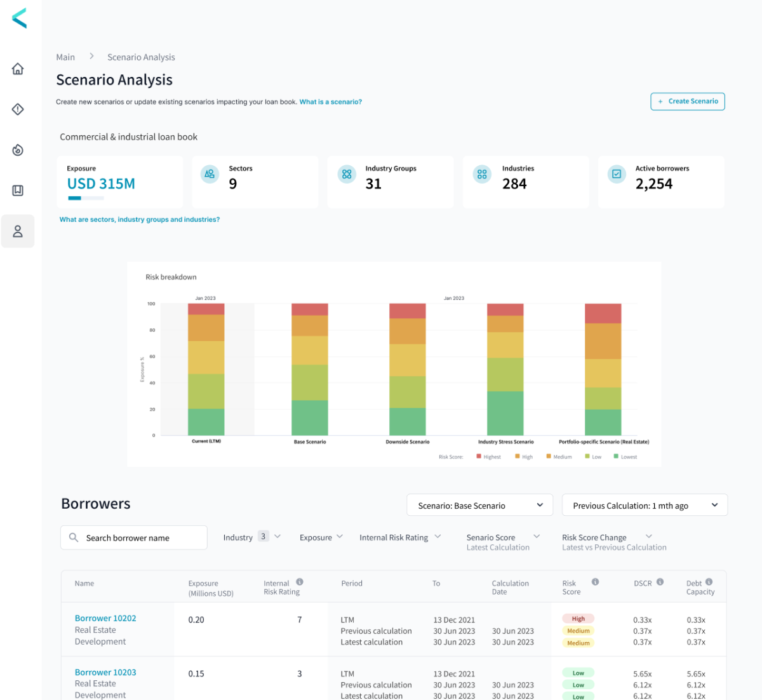Open the home icon in sidebar
The image size is (762, 700).
coord(18,69)
